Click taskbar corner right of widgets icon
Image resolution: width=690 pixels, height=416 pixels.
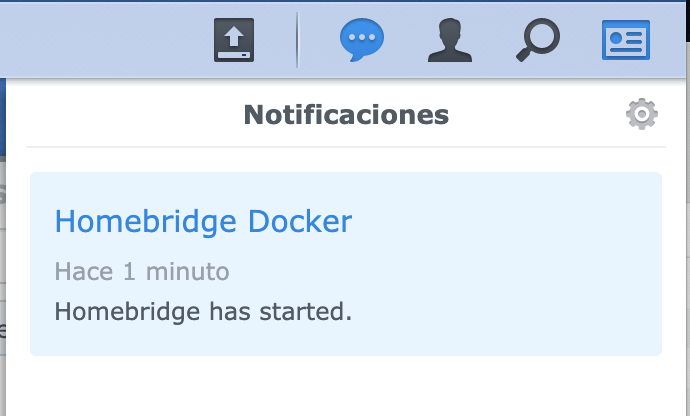click(x=674, y=40)
